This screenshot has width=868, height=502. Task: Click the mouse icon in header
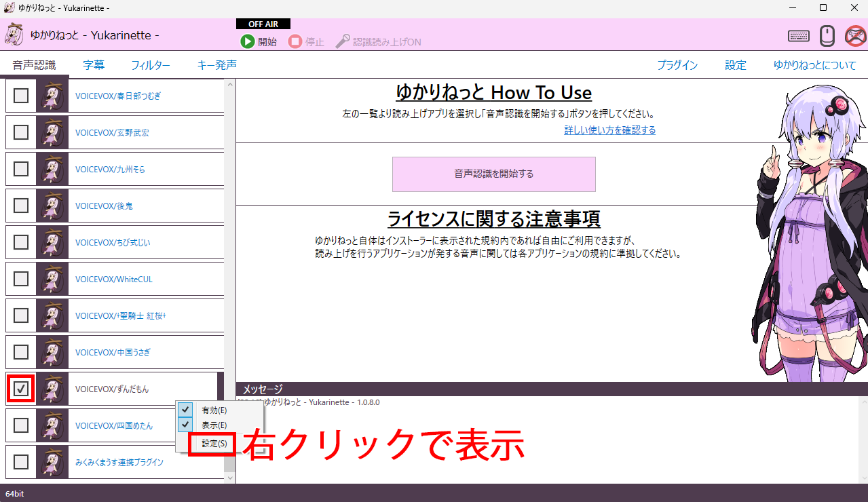click(827, 35)
